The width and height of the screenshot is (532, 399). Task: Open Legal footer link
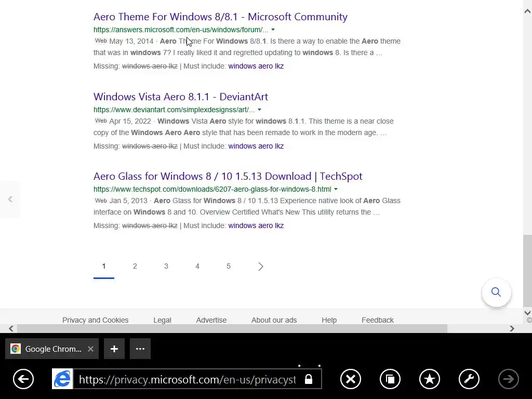click(x=162, y=320)
